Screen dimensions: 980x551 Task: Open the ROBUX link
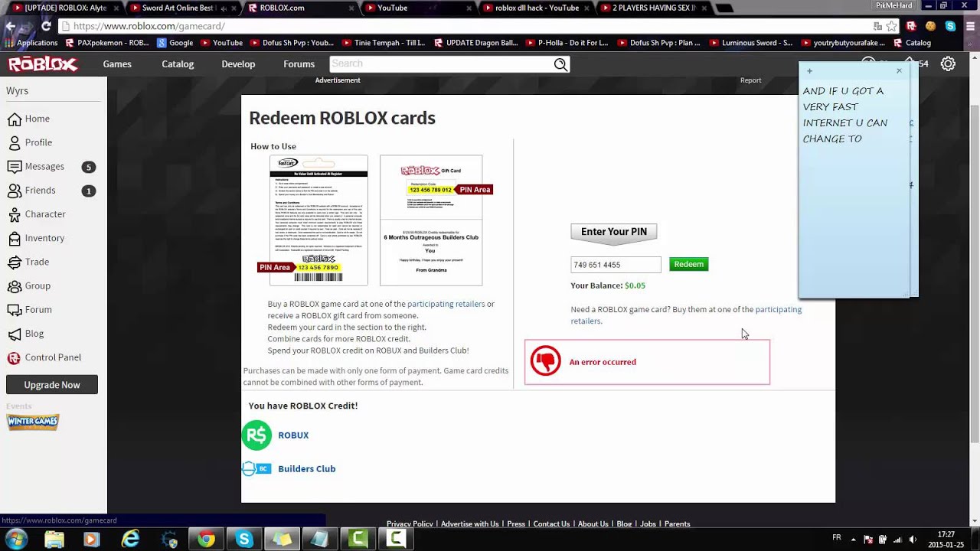tap(293, 435)
